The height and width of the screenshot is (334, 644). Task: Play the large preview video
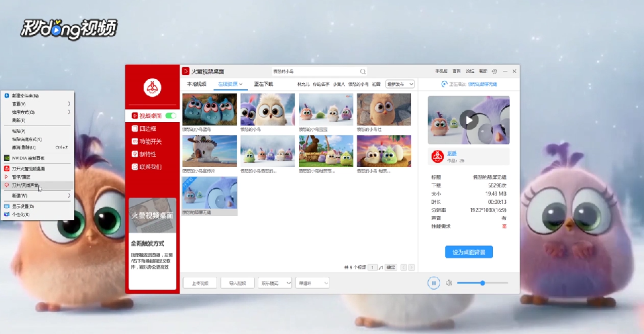pos(468,120)
